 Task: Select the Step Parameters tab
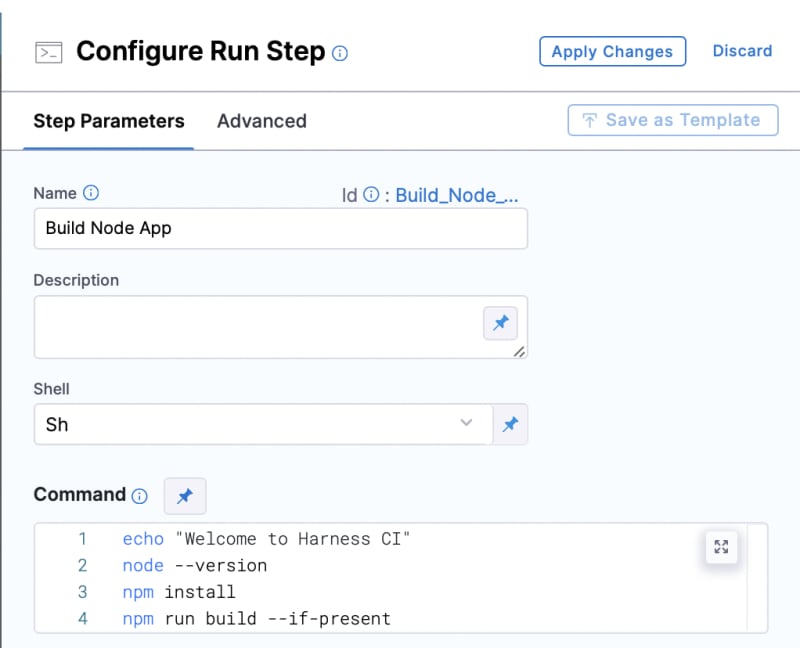(109, 121)
